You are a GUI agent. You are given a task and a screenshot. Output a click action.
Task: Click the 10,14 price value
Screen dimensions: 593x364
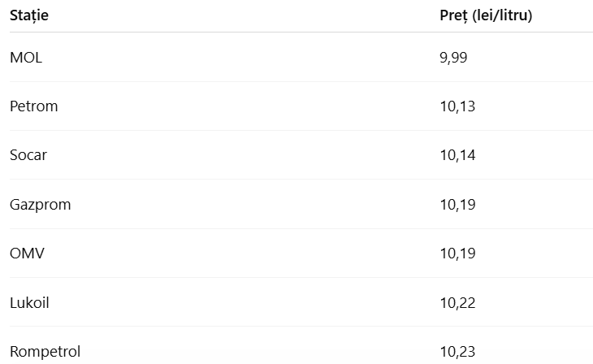tap(457, 155)
